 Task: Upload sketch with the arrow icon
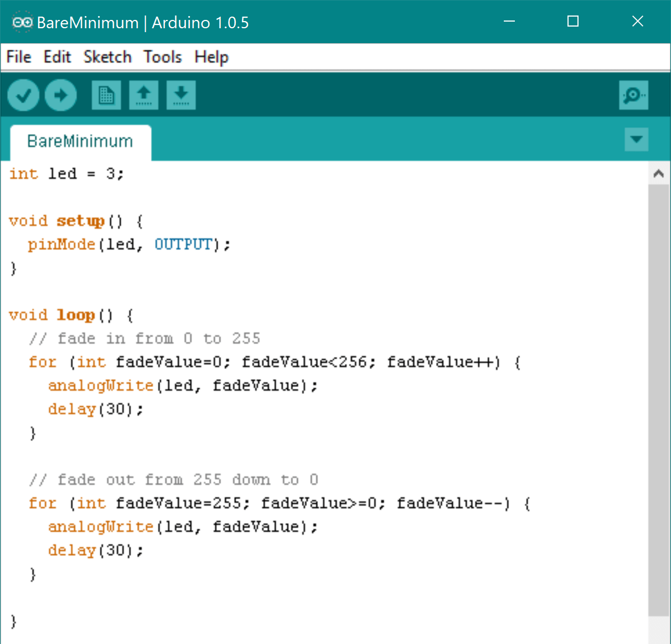[x=61, y=95]
